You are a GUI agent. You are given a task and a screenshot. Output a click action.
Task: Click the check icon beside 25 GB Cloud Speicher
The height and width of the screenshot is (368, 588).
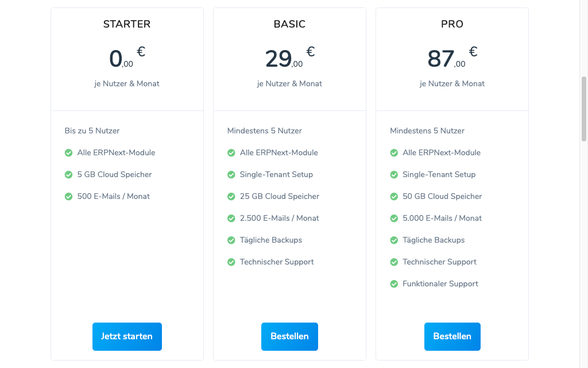[x=231, y=197]
